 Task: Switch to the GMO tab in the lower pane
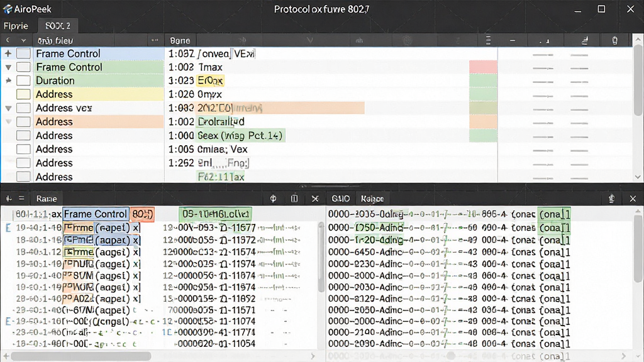340,199
